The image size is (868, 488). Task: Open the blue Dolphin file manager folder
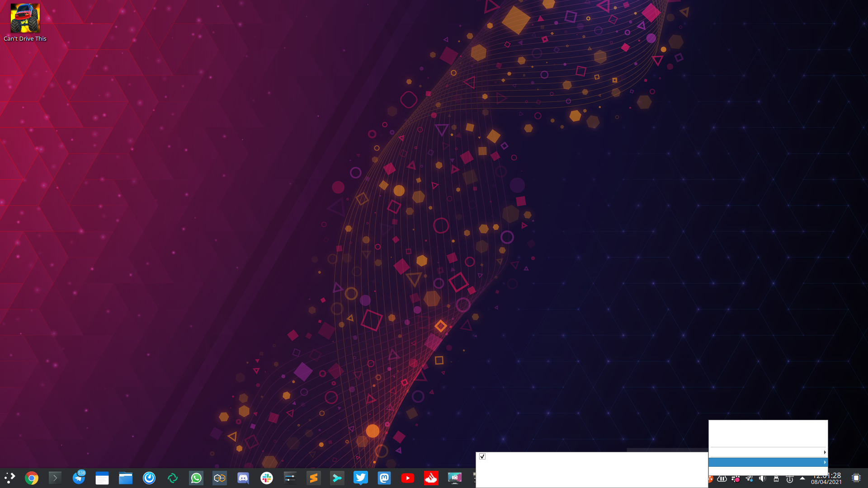click(x=126, y=478)
